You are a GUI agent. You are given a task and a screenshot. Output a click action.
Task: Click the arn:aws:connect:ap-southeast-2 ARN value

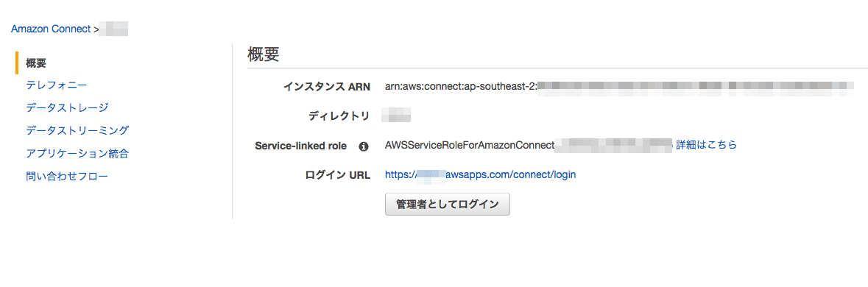461,86
